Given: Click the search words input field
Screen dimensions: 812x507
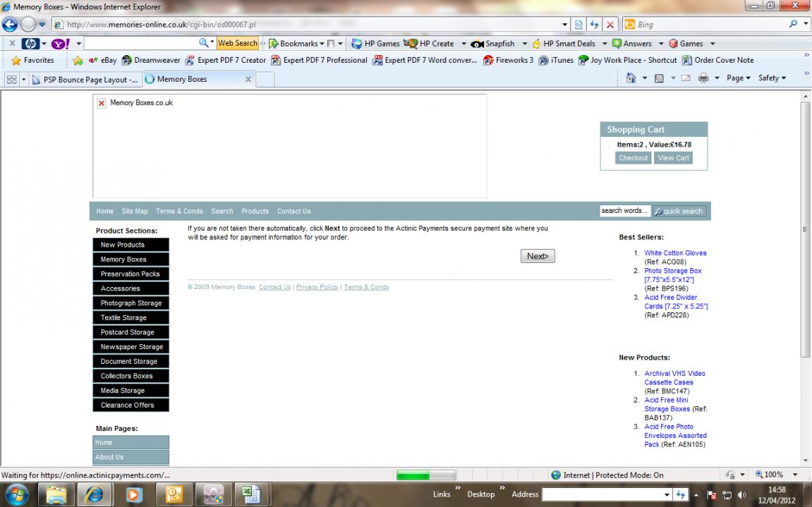Looking at the screenshot, I should point(624,211).
